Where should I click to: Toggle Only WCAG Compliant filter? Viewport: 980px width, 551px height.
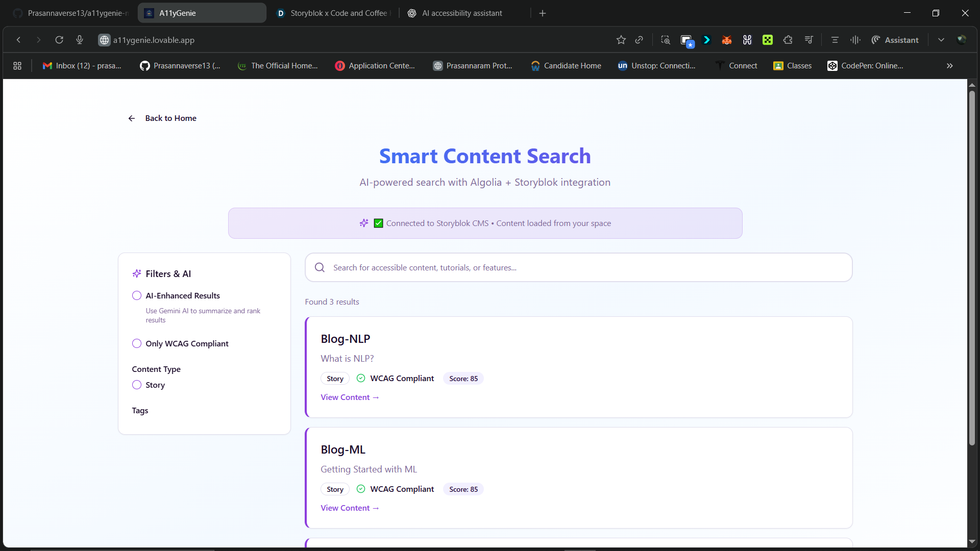137,343
